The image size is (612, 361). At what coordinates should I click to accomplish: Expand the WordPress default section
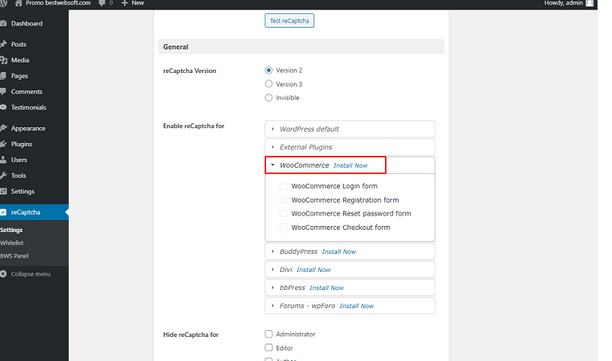coord(350,129)
